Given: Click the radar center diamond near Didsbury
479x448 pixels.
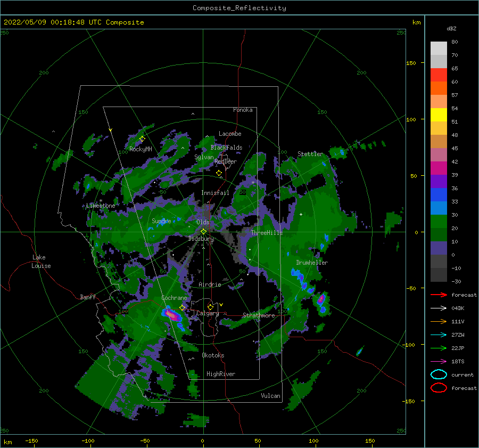Looking at the screenshot, I should (203, 232).
